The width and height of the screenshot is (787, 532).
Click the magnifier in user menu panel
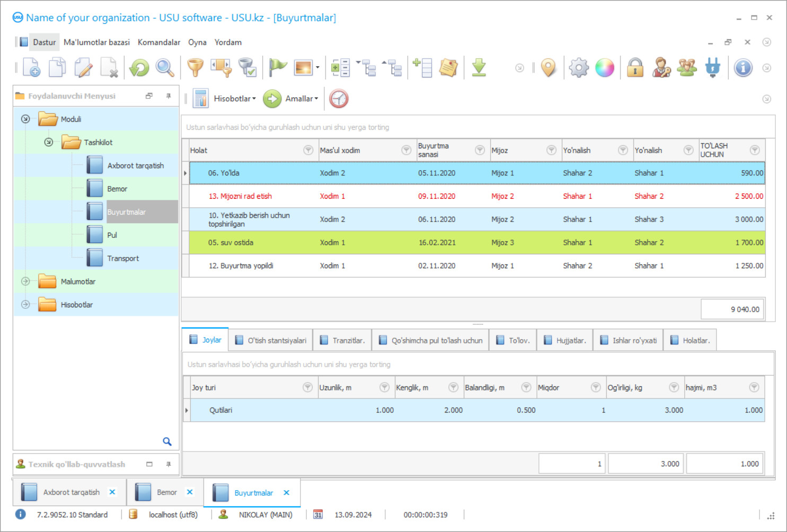point(167,441)
